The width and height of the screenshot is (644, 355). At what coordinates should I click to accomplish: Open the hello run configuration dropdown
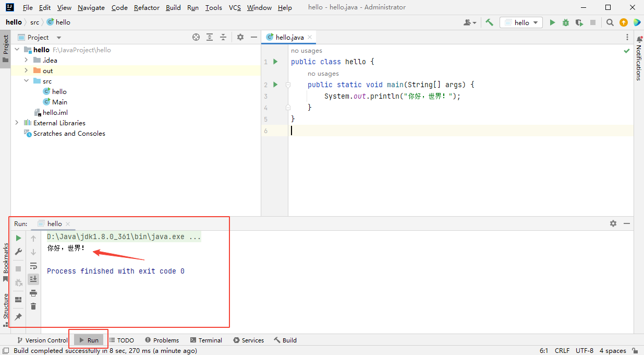pos(521,22)
